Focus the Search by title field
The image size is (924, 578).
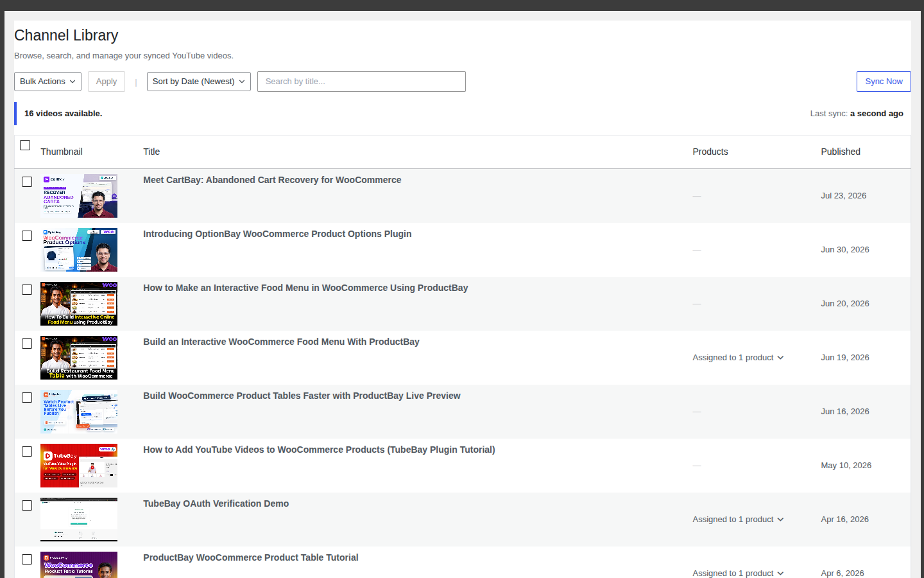(x=361, y=82)
